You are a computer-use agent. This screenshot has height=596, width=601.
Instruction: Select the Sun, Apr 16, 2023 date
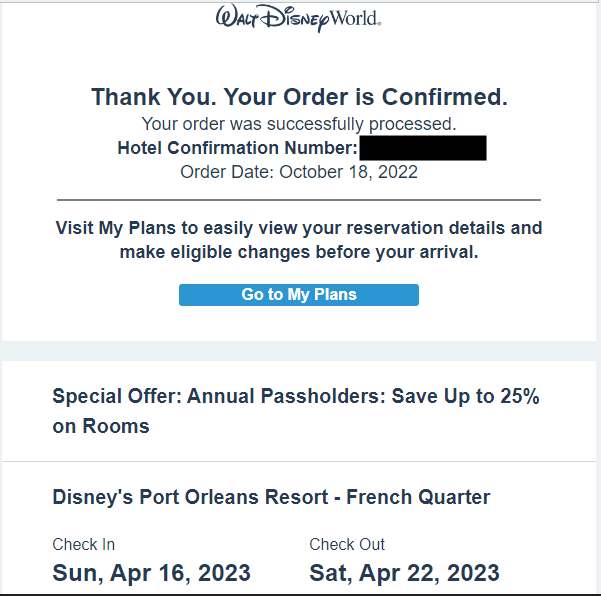click(151, 573)
